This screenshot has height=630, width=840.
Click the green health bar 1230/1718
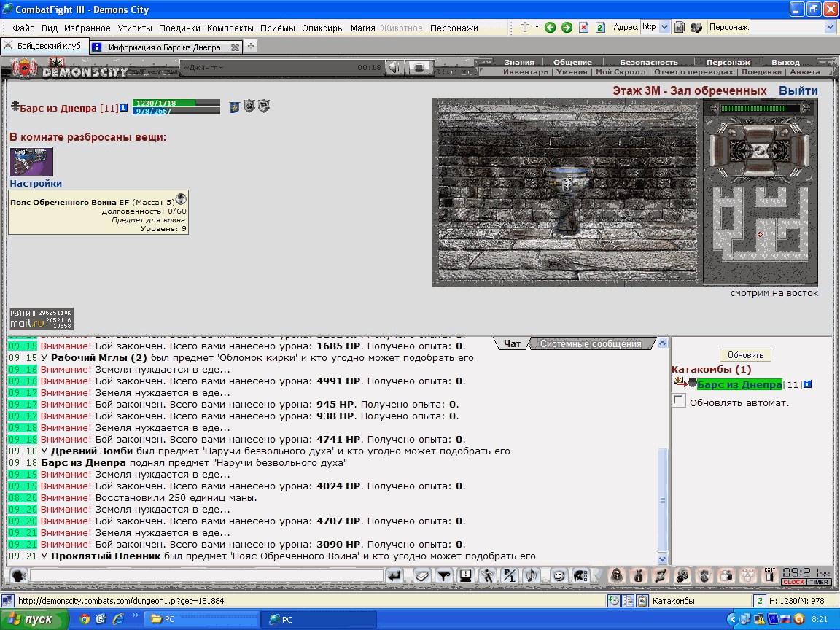point(176,103)
